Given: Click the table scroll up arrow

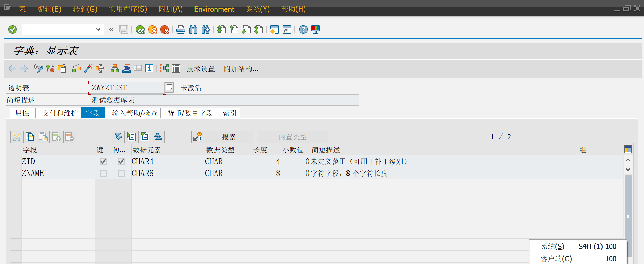Looking at the screenshot, I should tap(628, 160).
